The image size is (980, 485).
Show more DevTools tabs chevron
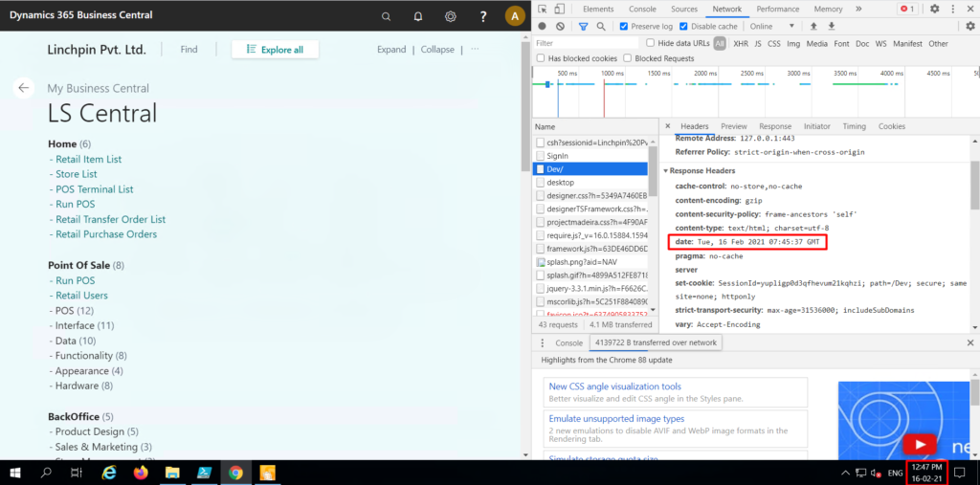[x=858, y=9]
